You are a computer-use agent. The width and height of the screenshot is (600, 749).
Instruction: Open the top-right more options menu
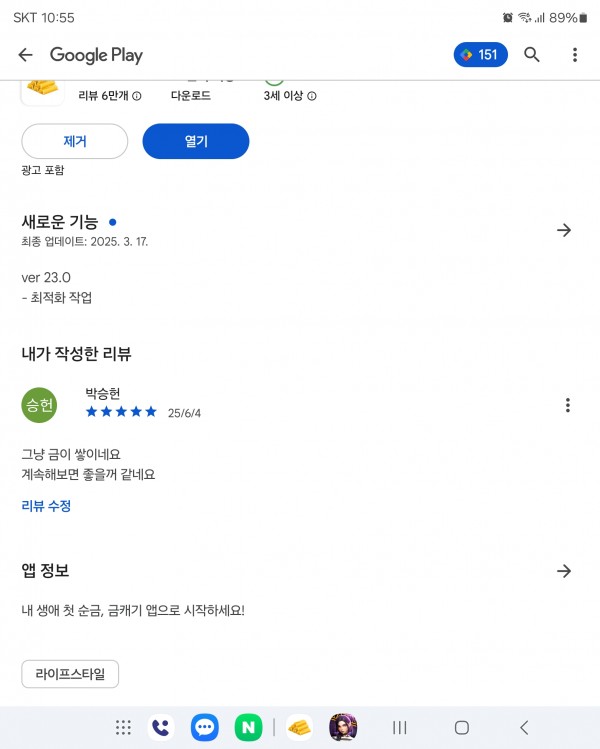tap(575, 55)
